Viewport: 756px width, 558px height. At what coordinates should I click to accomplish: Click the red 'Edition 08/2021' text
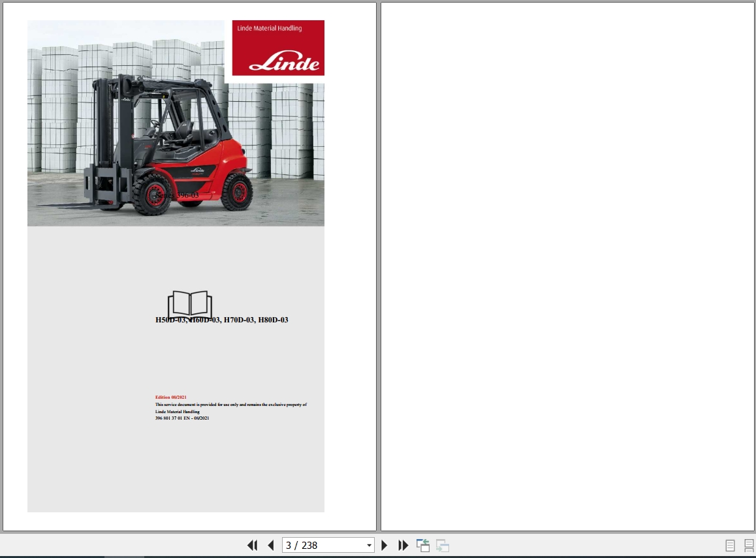(x=170, y=397)
